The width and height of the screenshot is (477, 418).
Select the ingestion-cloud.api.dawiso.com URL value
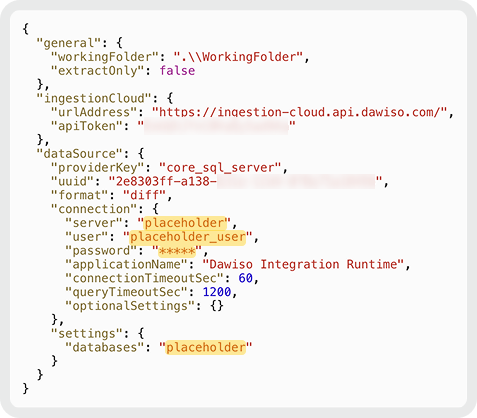(x=299, y=112)
